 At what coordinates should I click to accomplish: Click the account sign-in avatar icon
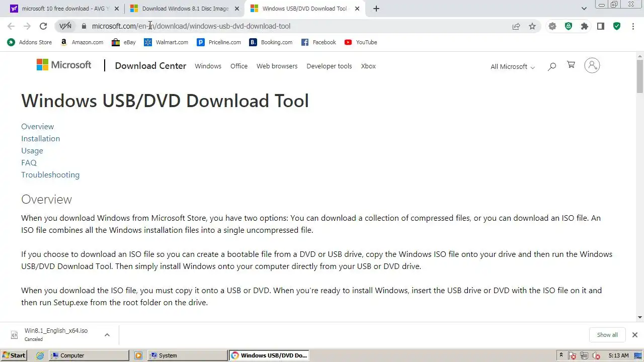click(x=592, y=65)
